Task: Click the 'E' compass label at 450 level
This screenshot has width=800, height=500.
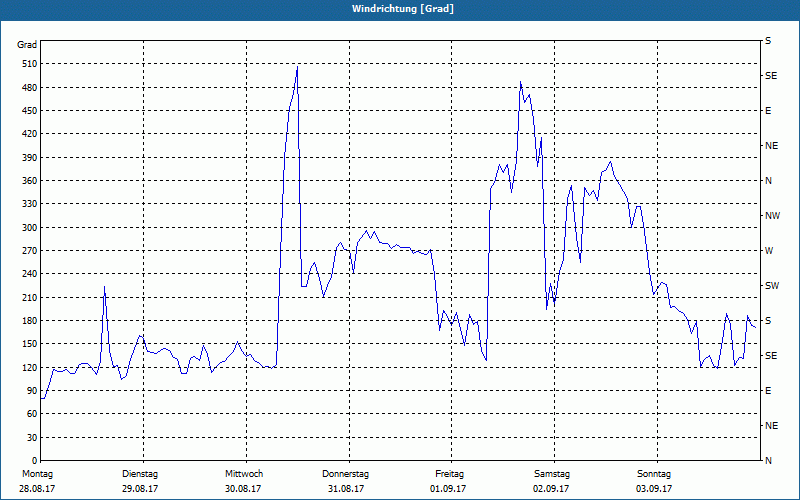Action: [x=768, y=111]
